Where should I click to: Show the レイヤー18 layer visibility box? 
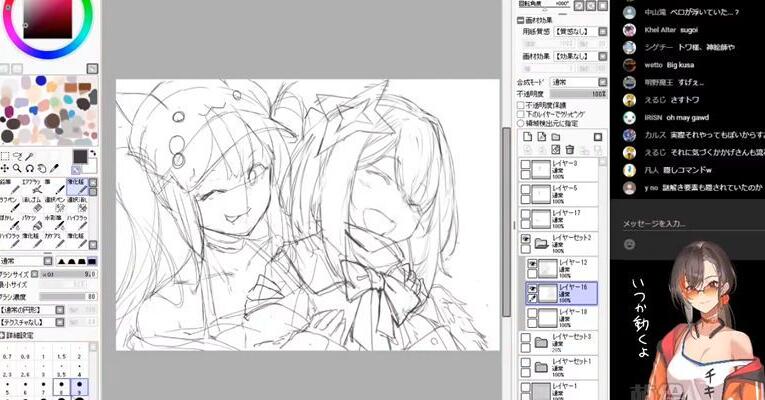[532, 314]
